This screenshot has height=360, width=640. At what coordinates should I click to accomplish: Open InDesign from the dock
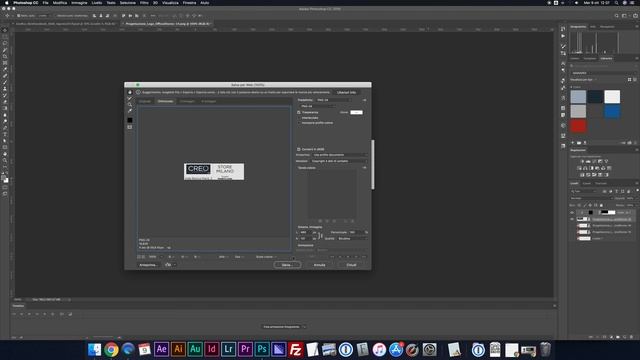click(211, 349)
